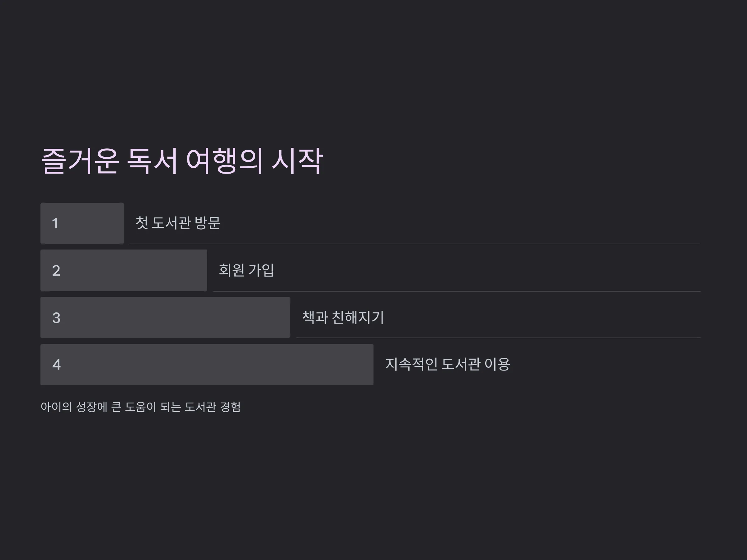This screenshot has width=747, height=560.
Task: Select the word 독서 in the heading
Action: (x=152, y=161)
